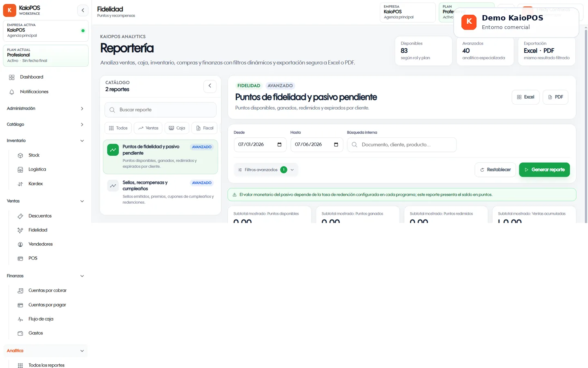This screenshot has height=368, width=588.
Task: Open calendar picker on Desde date
Action: pos(279,144)
